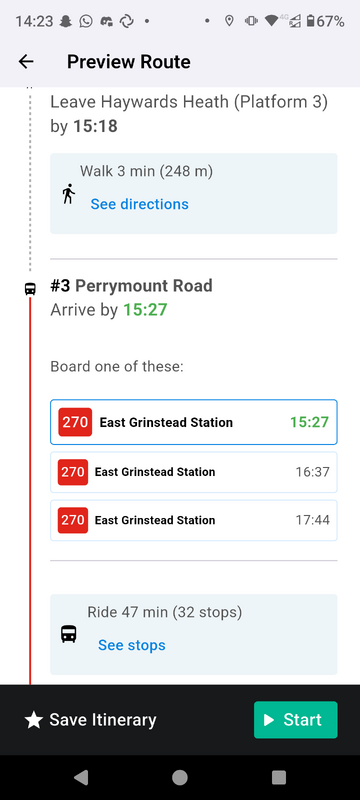The width and height of the screenshot is (360, 800).
Task: Select the 17:44 East Grinstead Station bus
Action: point(194,520)
